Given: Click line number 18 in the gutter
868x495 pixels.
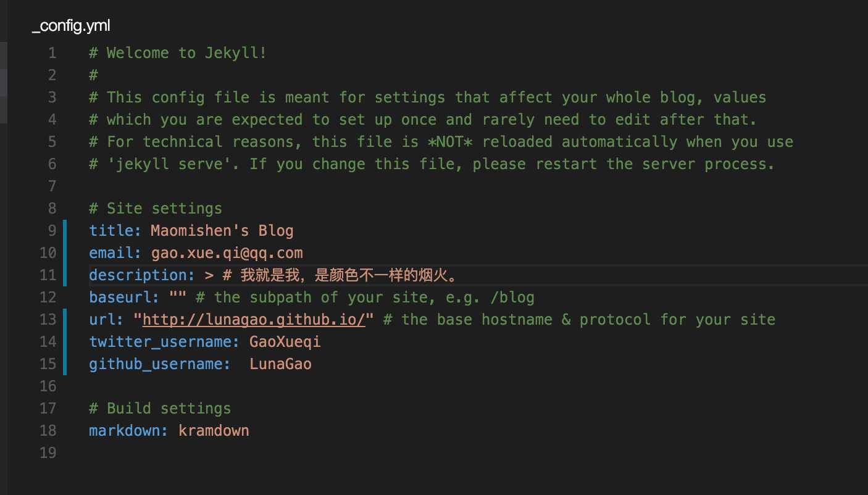Looking at the screenshot, I should click(x=48, y=431).
